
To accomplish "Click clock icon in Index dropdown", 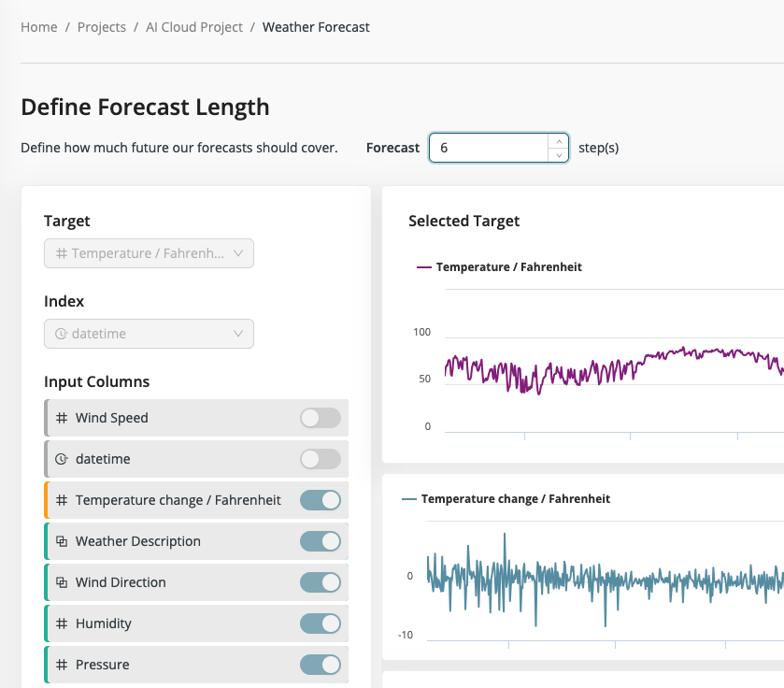I will [x=61, y=334].
